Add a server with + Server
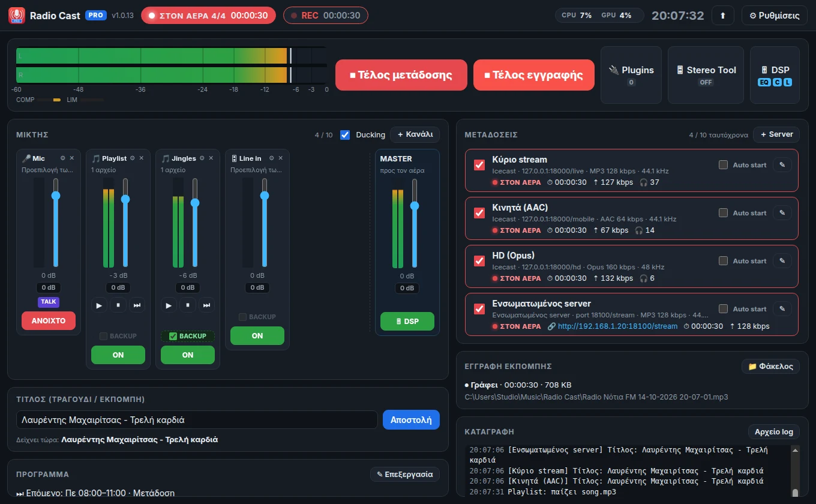Image resolution: width=816 pixels, height=504 pixels. [776, 134]
